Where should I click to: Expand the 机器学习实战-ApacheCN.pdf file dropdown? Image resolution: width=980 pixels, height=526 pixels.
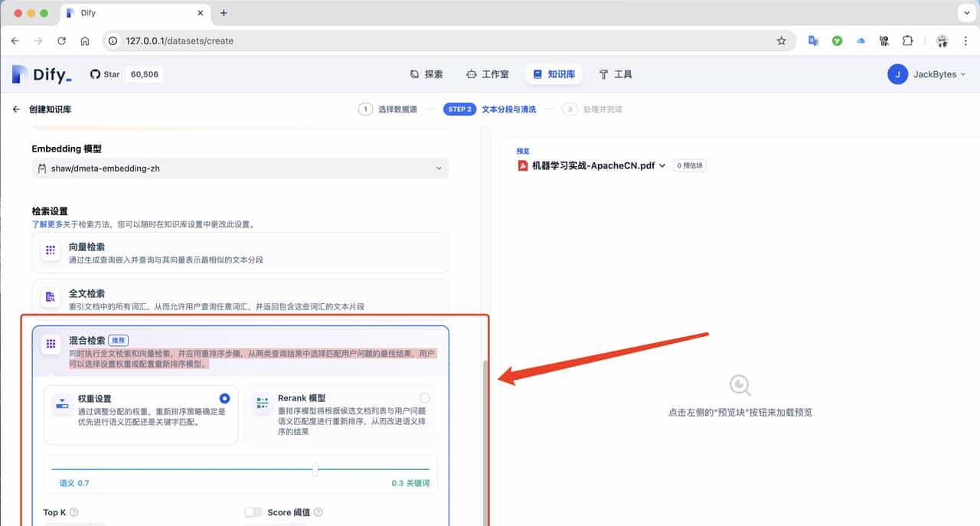click(x=663, y=164)
